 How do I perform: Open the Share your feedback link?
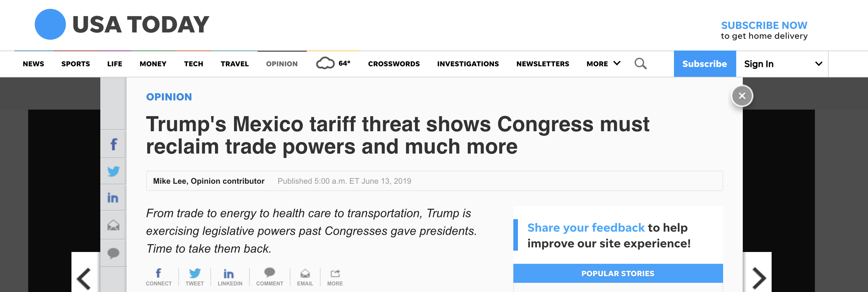[x=586, y=228]
